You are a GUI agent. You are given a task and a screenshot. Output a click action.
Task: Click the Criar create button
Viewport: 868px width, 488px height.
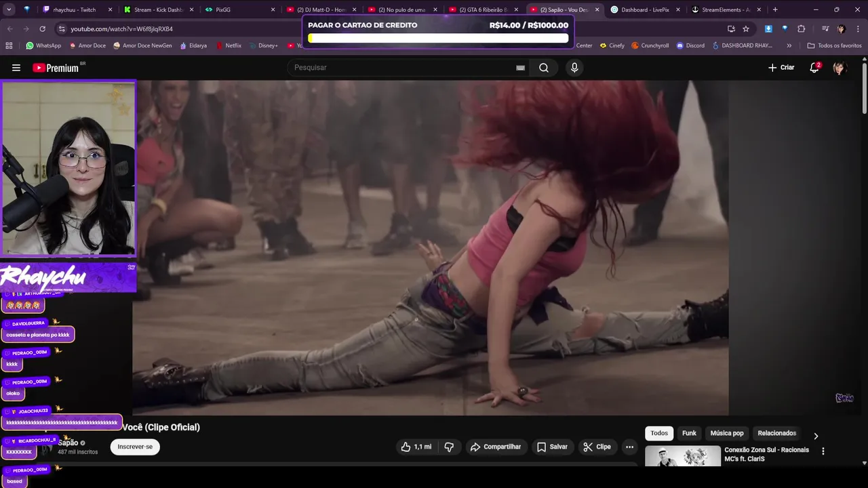[x=781, y=68]
